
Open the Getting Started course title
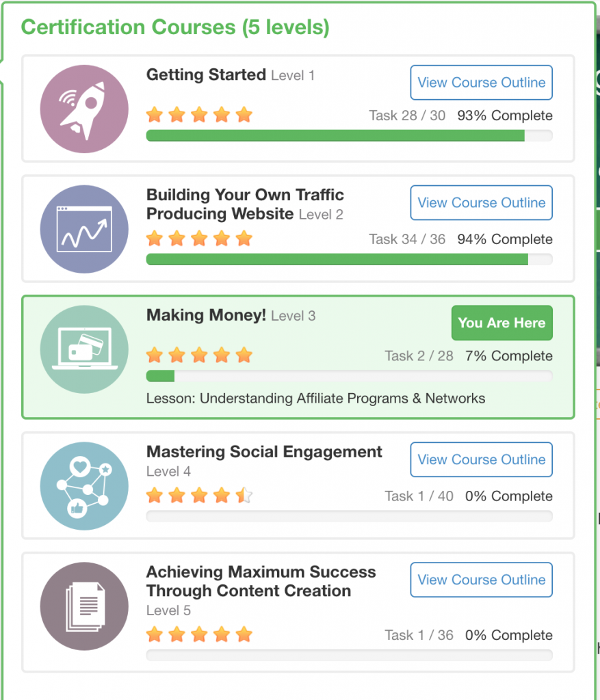coord(206,75)
